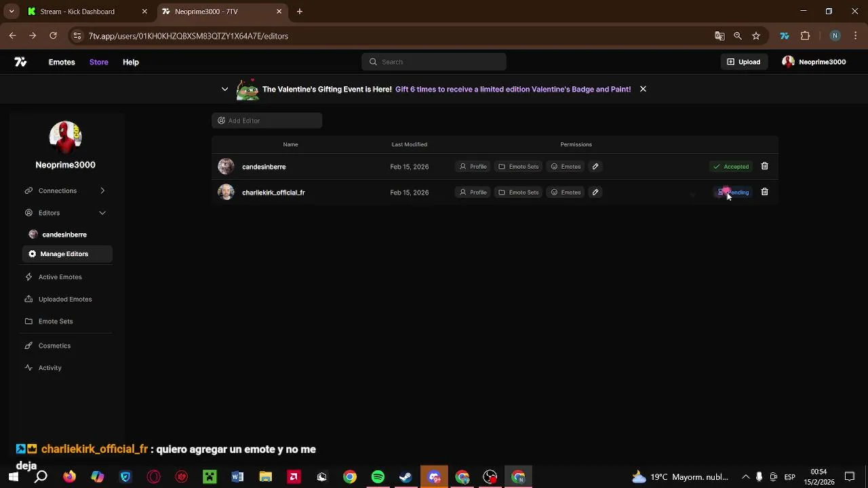Toggle Emotes permission for candesinberre
The height and width of the screenshot is (488, 868).
566,167
